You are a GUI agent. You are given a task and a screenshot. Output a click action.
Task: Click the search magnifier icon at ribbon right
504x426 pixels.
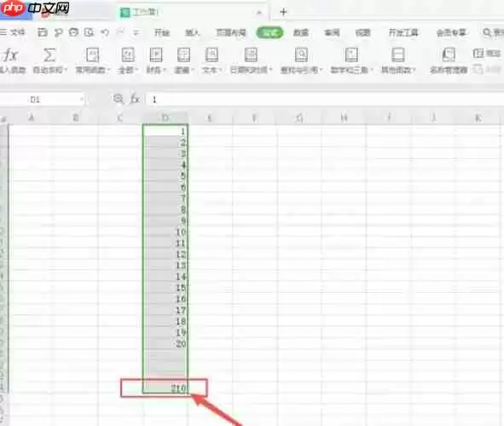point(487,32)
